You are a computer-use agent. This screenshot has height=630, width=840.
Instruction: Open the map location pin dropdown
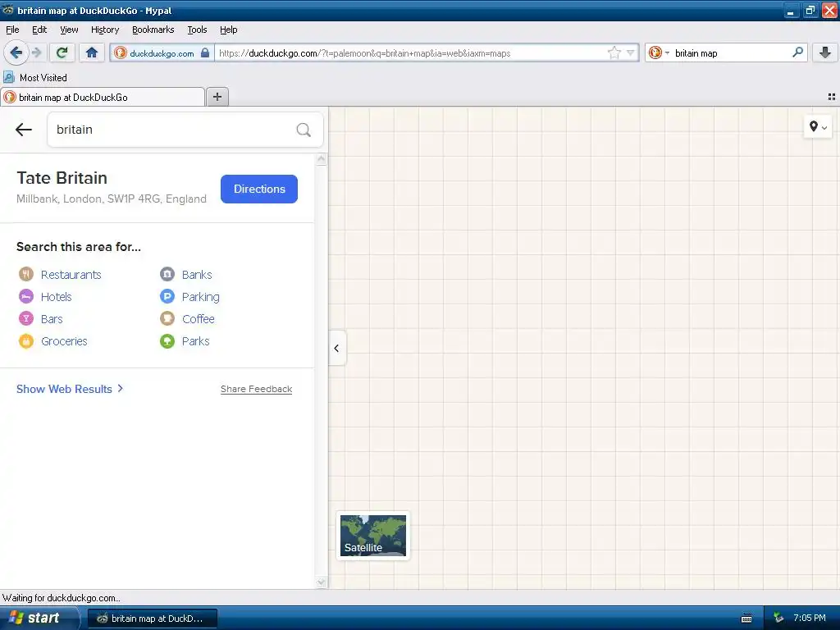coord(818,127)
